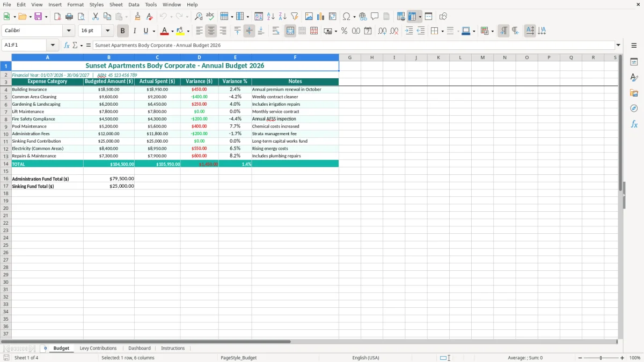
Task: Adjust the zoom slider
Action: coord(601,358)
